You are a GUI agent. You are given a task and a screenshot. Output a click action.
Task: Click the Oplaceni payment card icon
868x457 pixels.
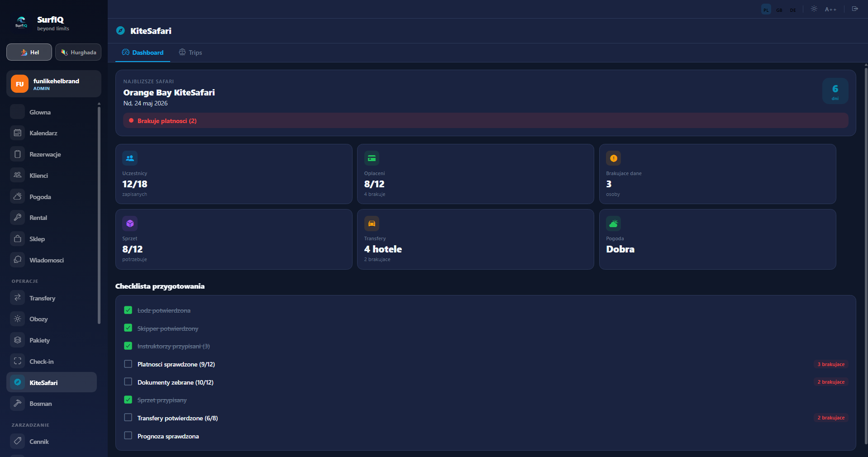point(372,158)
